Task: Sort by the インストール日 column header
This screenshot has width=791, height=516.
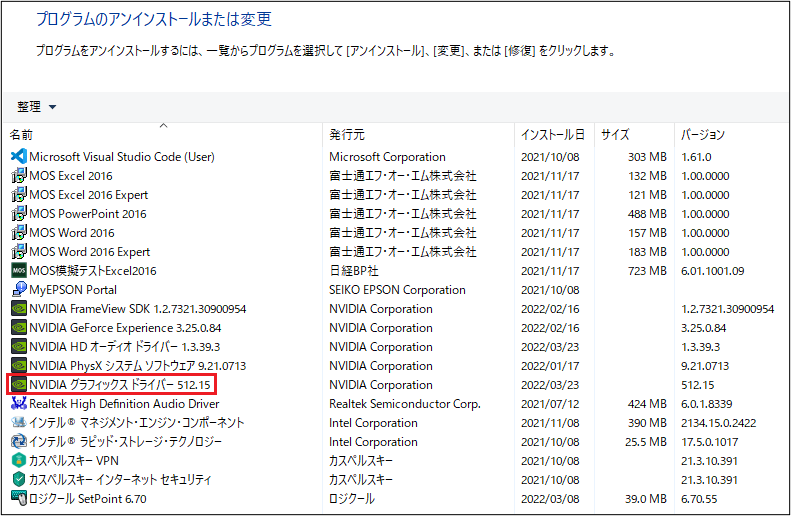Action: (554, 135)
